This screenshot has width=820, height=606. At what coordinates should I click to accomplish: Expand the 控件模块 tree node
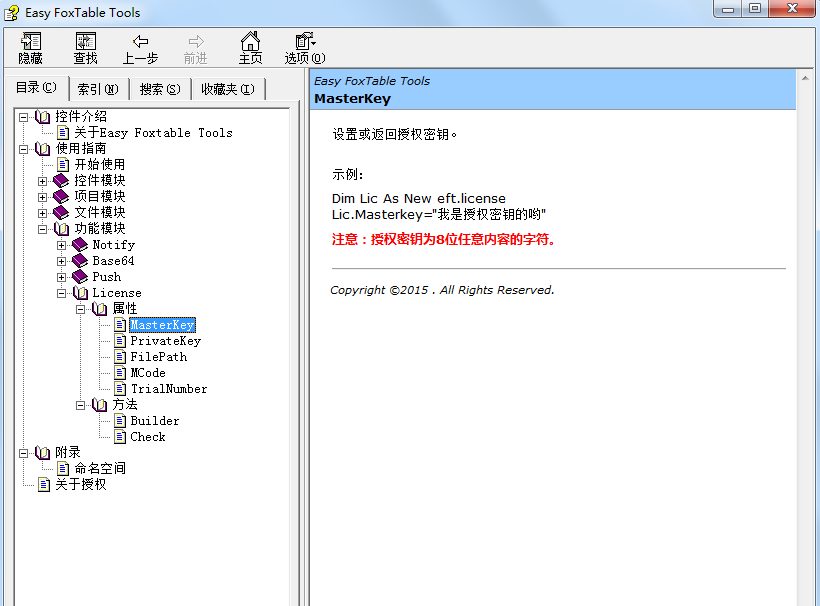pos(42,181)
